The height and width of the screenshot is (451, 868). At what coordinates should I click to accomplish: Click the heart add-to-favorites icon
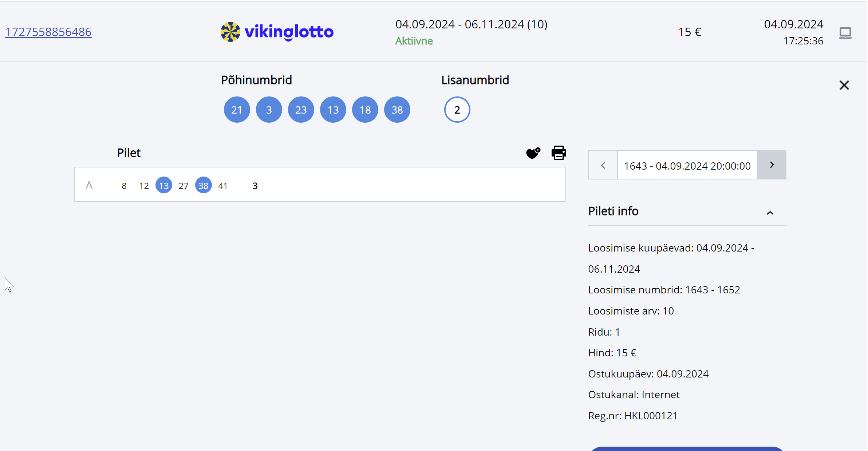[x=533, y=153]
